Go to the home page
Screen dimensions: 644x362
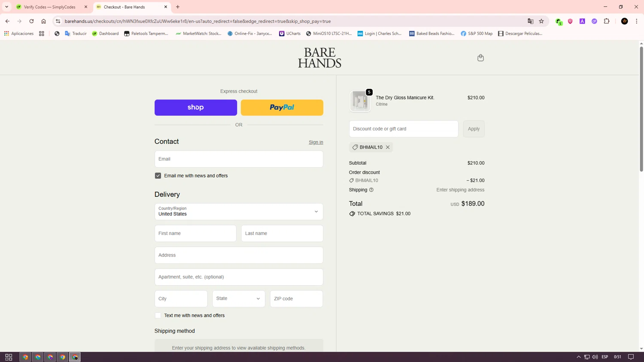coord(43,21)
